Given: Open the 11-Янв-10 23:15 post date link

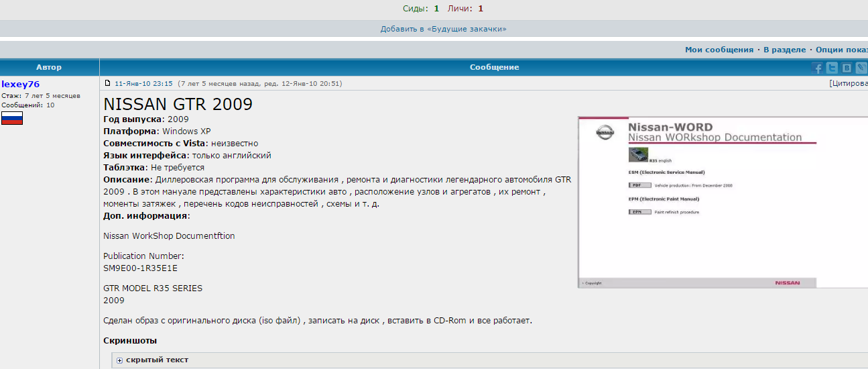Looking at the screenshot, I should 143,84.
